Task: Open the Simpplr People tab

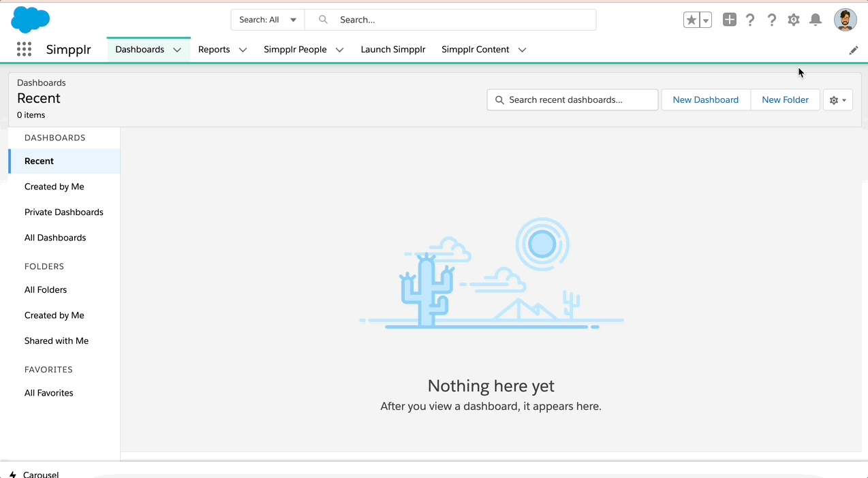Action: 295,50
